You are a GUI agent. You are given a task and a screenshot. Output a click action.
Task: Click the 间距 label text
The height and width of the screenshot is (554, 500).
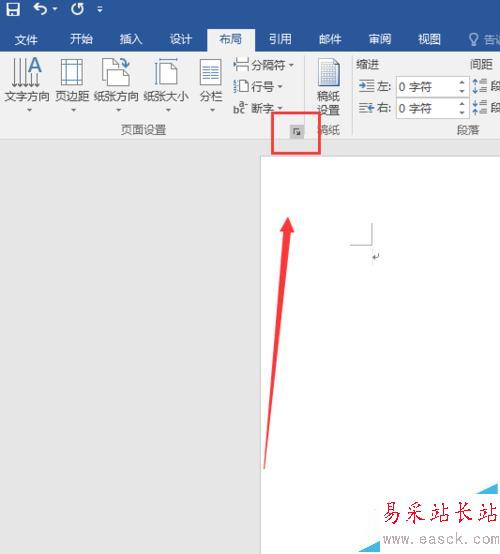click(481, 65)
